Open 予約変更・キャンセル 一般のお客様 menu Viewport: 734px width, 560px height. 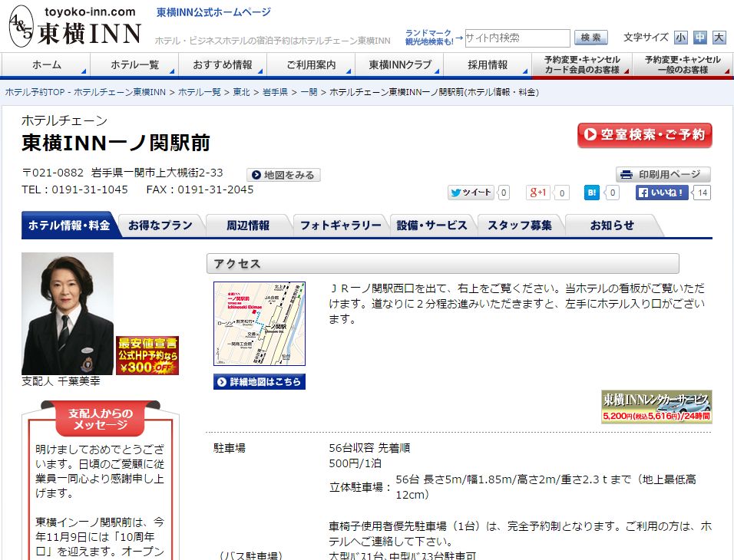(683, 64)
